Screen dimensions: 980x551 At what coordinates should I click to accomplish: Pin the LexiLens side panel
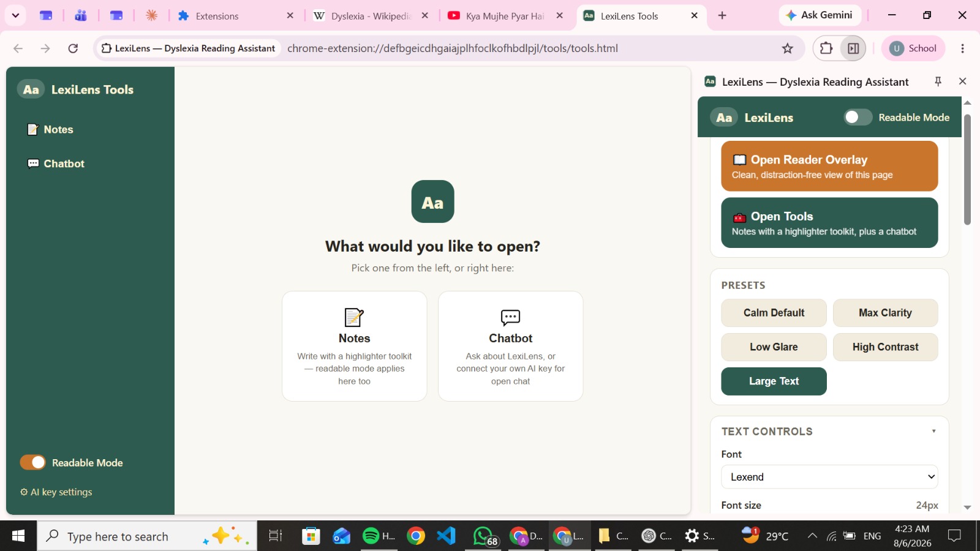click(938, 81)
